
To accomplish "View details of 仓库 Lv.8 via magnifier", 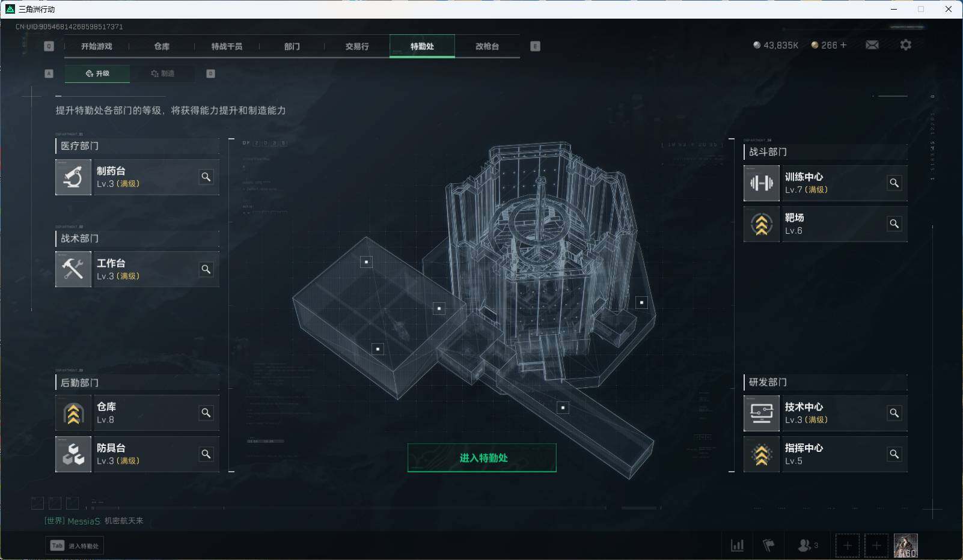I will 206,413.
